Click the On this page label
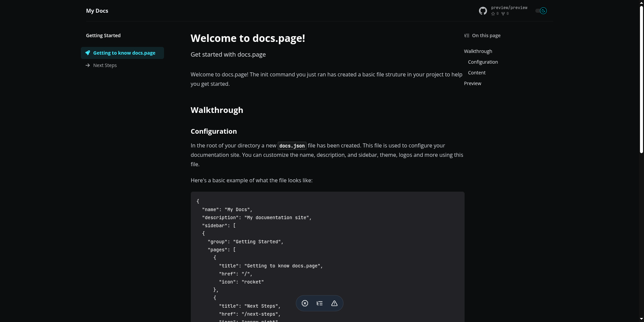644x322 pixels. pos(486,36)
